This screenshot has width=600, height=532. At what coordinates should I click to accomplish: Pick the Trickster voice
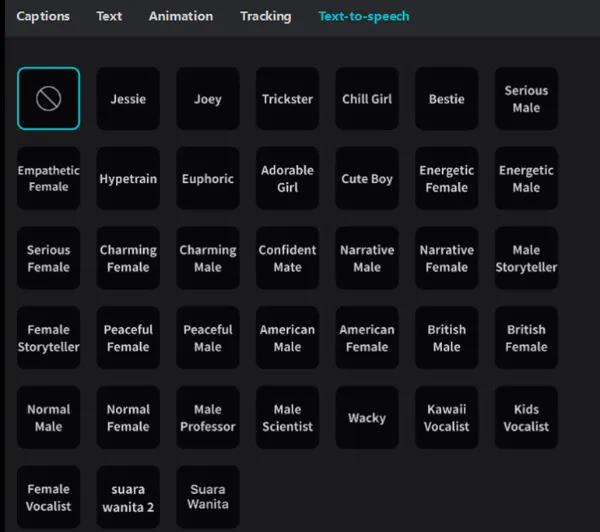[x=287, y=99]
